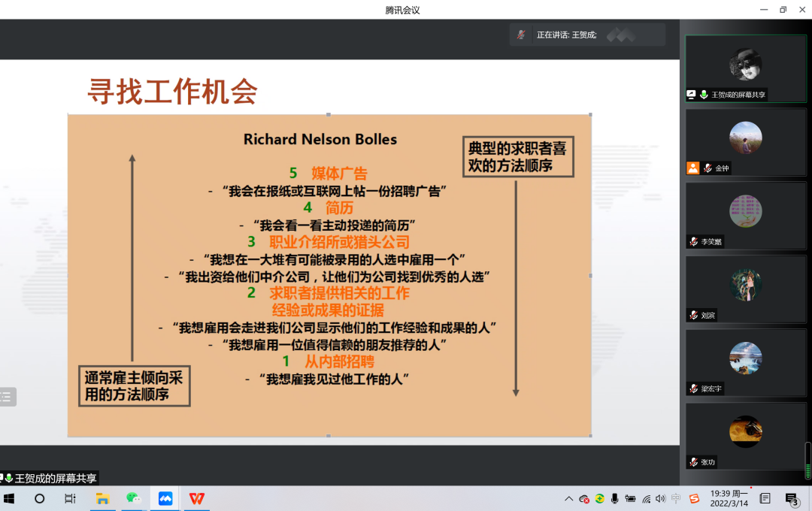Click the muted microphone icon beside speaker indicator
Image resolution: width=812 pixels, height=511 pixels.
[521, 35]
